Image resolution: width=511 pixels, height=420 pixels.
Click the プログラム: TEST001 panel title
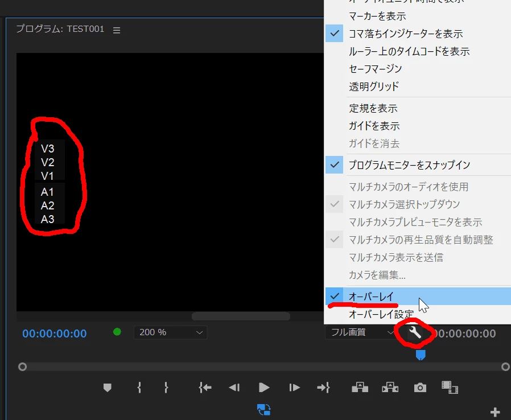(60, 29)
